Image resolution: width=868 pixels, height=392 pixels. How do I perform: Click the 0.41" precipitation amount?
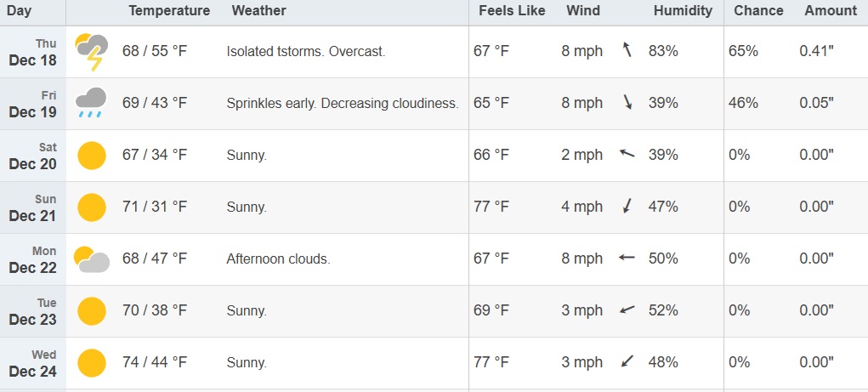tap(816, 52)
